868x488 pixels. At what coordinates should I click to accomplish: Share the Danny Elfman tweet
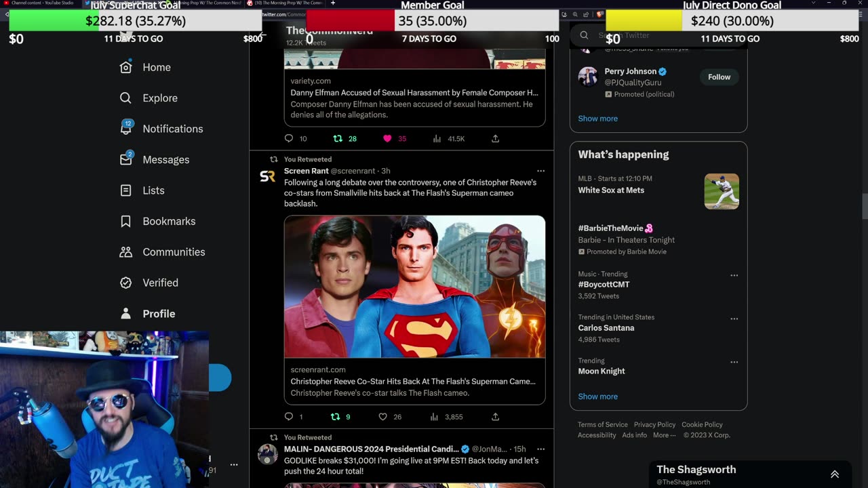496,138
